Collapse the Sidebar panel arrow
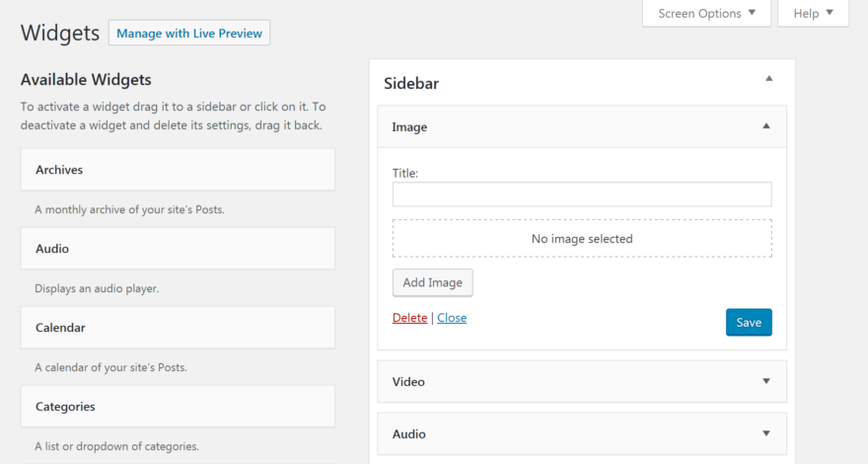This screenshot has width=868, height=464. [x=769, y=79]
